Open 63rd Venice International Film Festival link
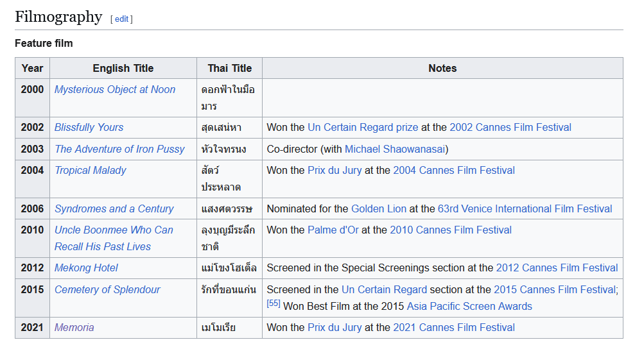This screenshot has width=644, height=340. [525, 208]
